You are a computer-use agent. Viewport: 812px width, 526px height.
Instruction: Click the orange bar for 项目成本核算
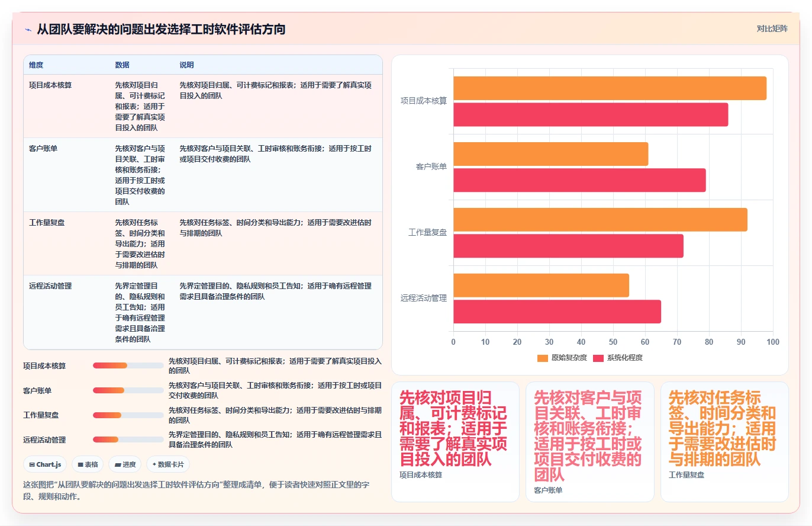click(610, 88)
